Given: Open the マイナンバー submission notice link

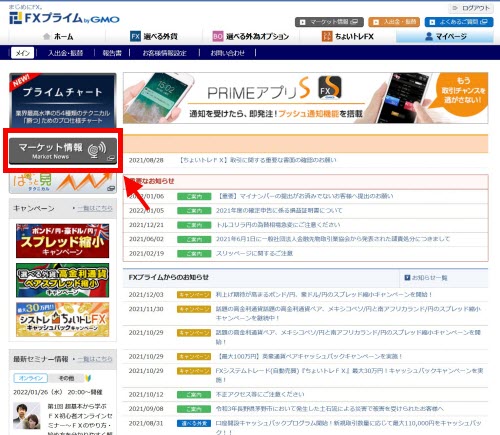Looking at the screenshot, I should click(305, 196).
